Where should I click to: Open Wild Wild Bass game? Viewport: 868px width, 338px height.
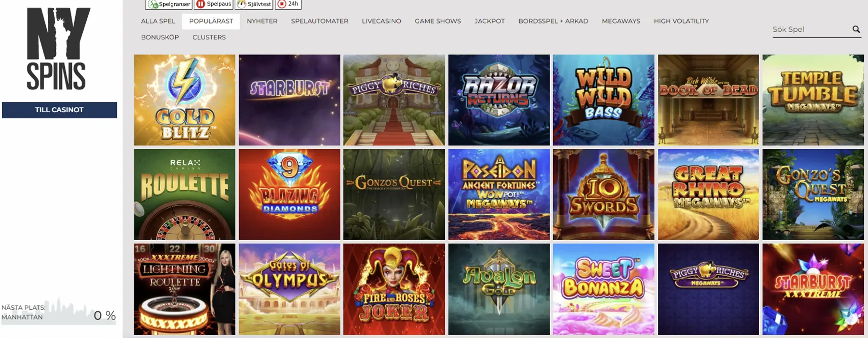pos(603,100)
